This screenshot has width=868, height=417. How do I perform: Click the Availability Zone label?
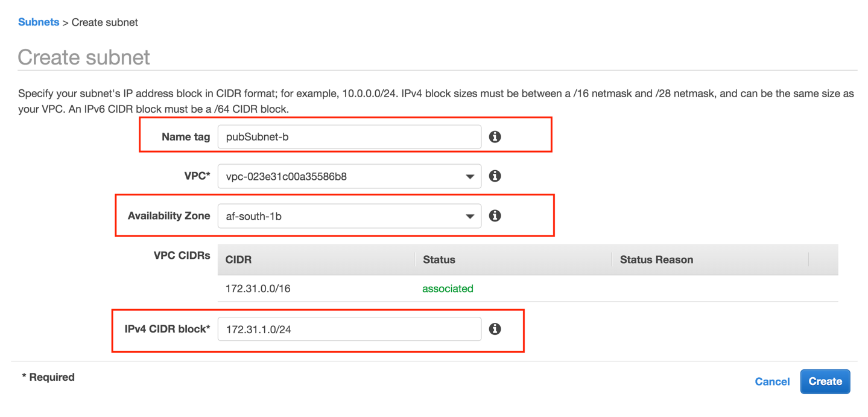[169, 215]
